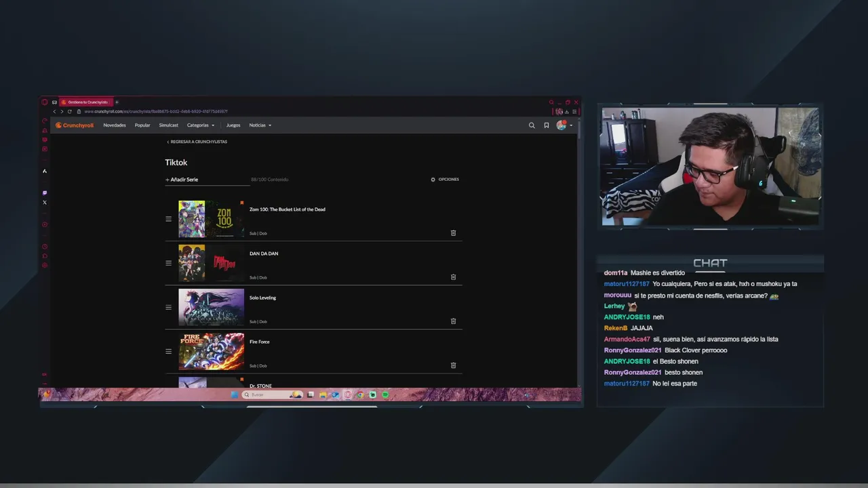868x488 pixels.
Task: Click Añadir Serie to add a show
Action: tap(182, 180)
